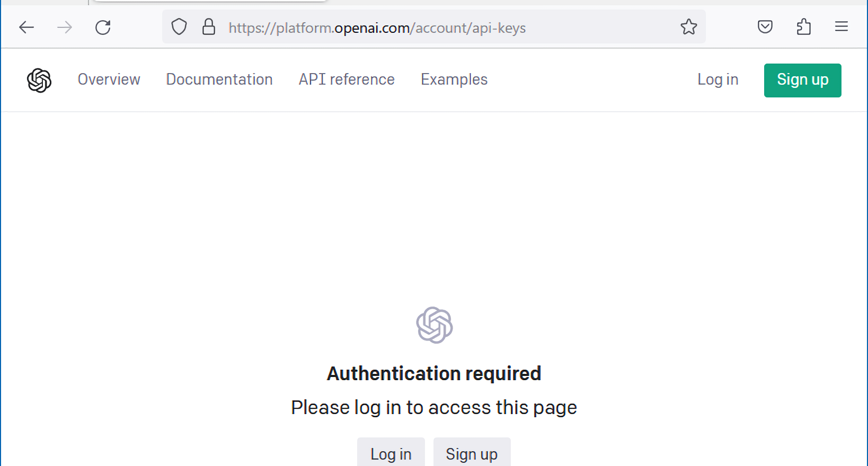Screen dimensions: 868x466
Task: Open API reference page
Action: pos(347,79)
